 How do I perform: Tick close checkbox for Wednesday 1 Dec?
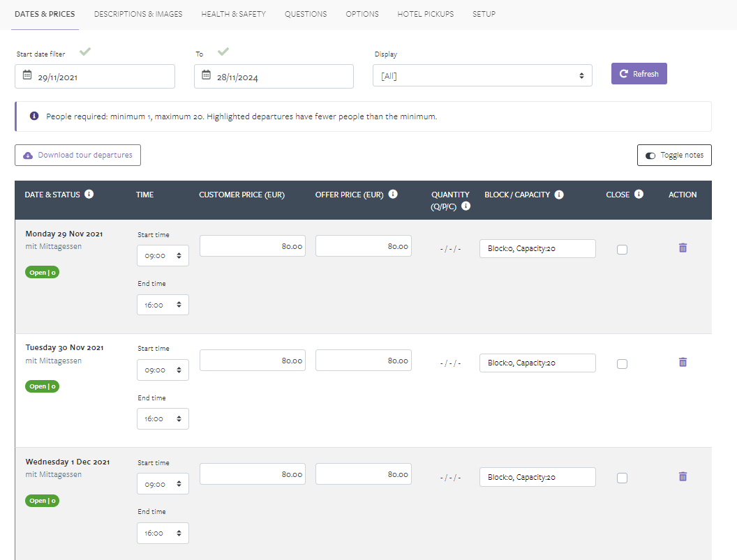[x=622, y=478]
